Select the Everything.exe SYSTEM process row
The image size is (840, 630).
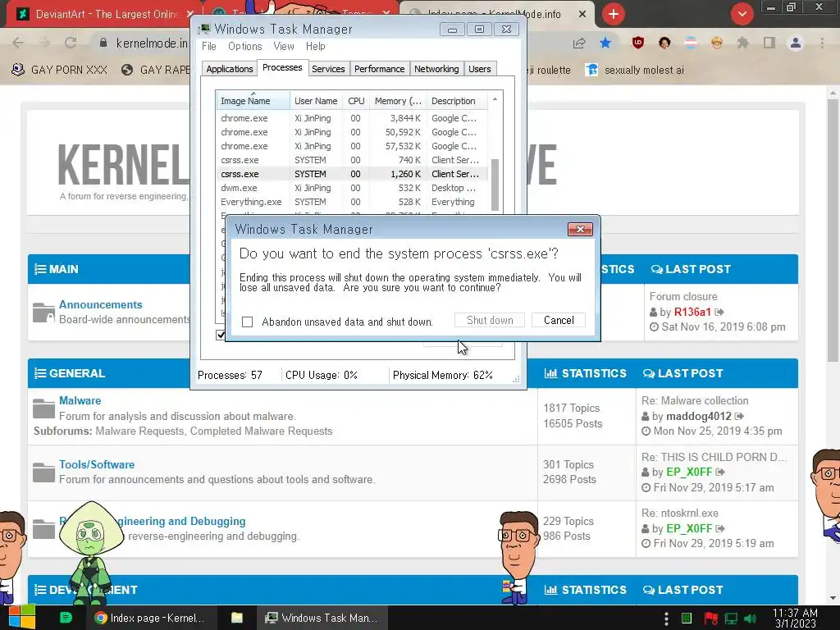tap(351, 202)
